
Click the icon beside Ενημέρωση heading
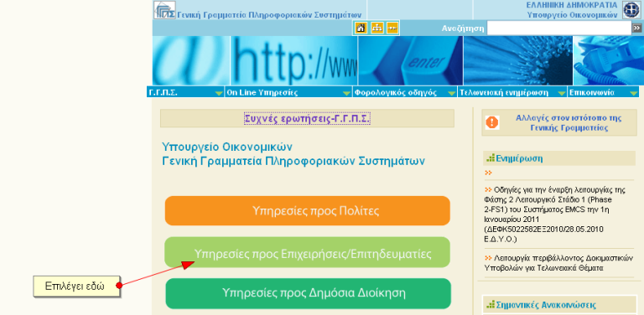[x=491, y=158]
